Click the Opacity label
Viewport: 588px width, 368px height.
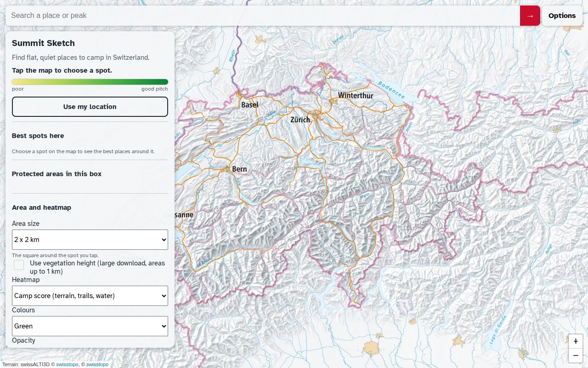tap(23, 340)
